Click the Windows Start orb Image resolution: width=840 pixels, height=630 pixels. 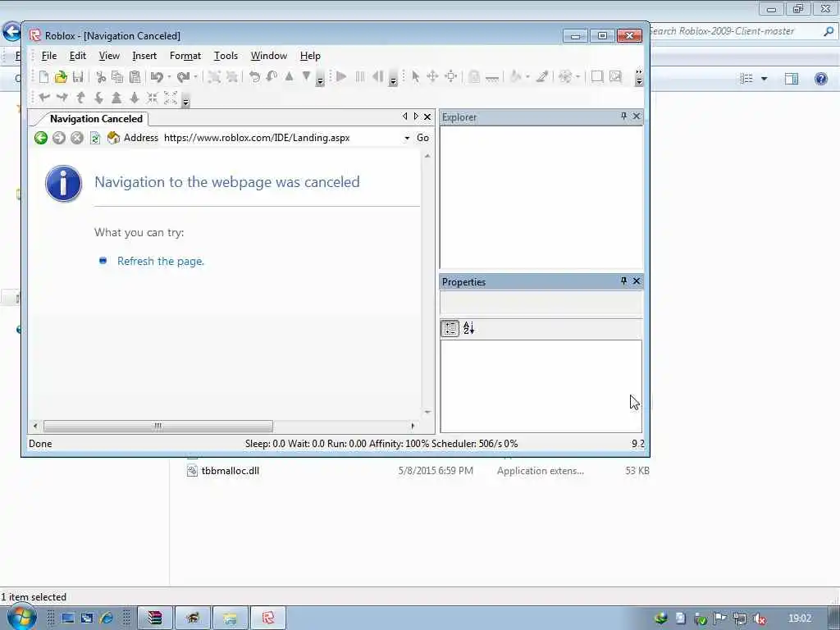[21, 618]
